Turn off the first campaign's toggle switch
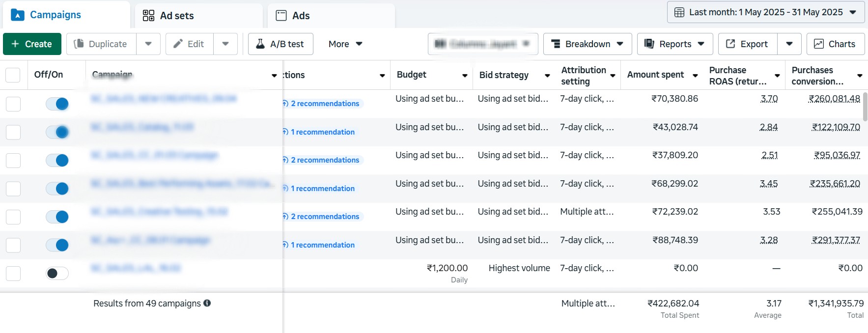The width and height of the screenshot is (868, 333). coord(57,104)
